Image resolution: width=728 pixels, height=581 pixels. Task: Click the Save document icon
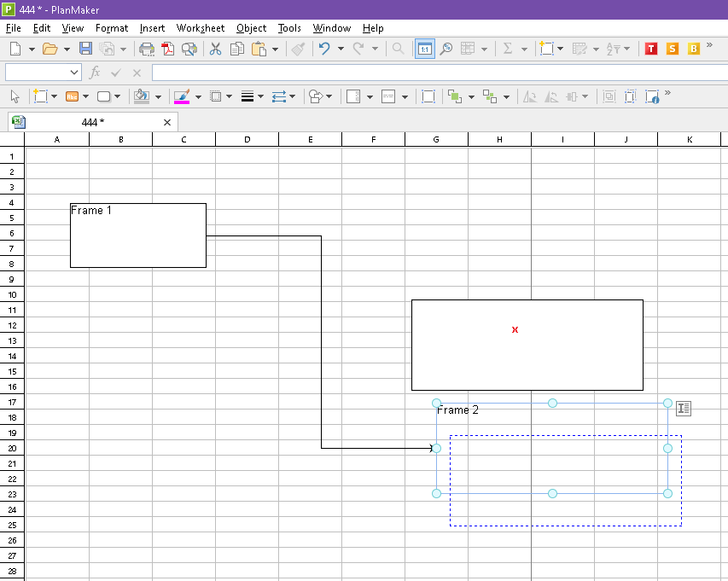point(85,49)
